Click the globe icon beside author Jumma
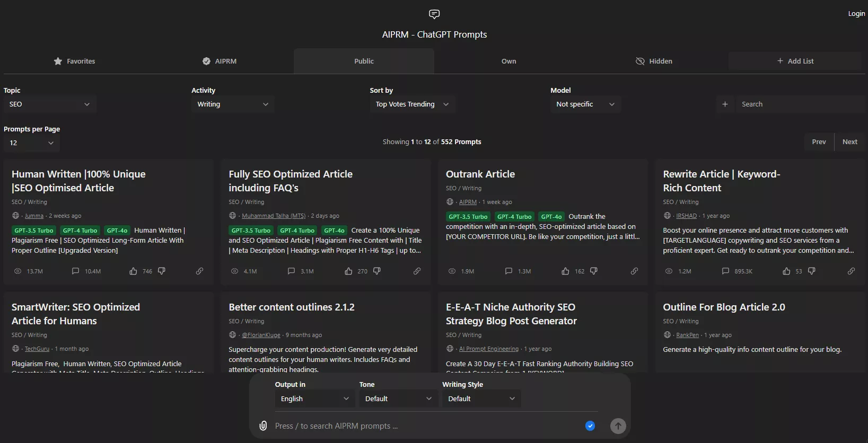The width and height of the screenshot is (868, 443). (15, 216)
